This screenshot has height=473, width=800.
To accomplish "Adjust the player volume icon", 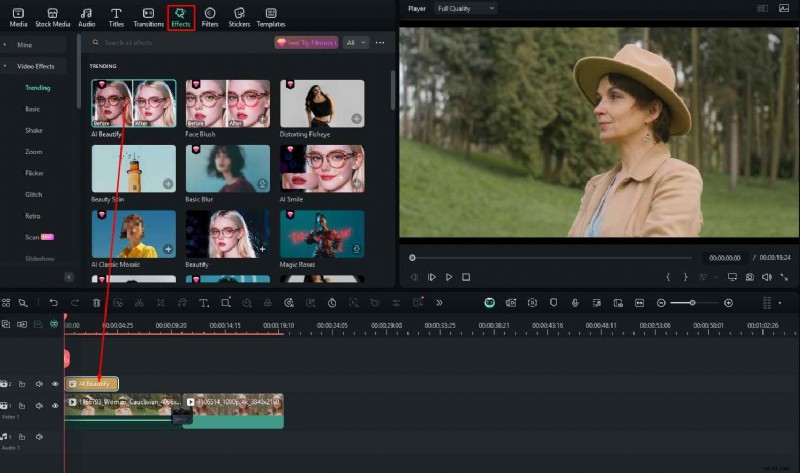I will [767, 277].
